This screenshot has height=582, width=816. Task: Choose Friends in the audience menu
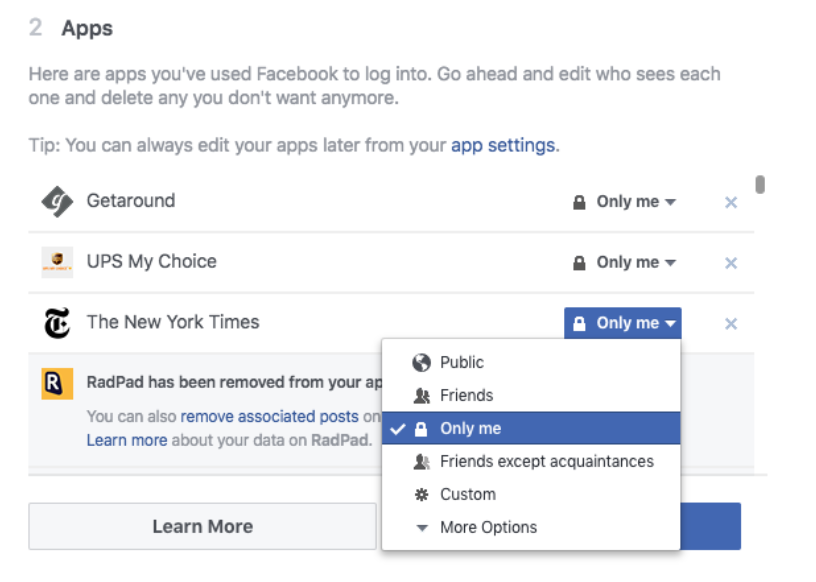click(x=466, y=396)
